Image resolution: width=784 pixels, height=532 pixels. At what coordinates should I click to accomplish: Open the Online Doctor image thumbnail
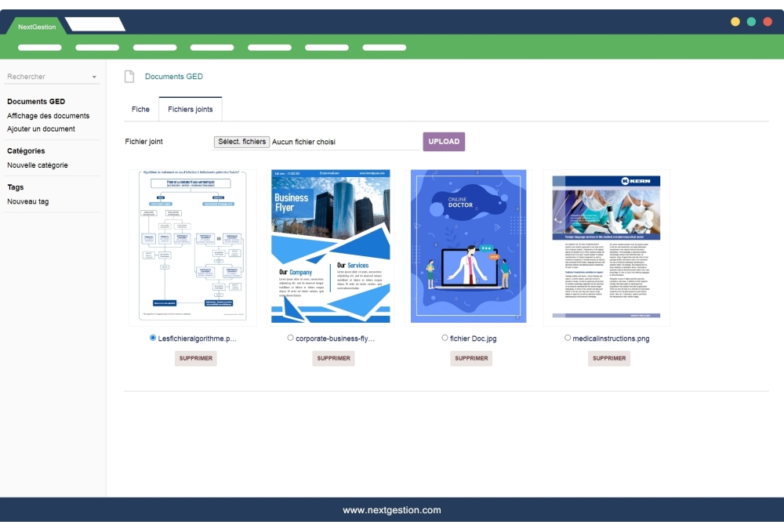point(468,246)
